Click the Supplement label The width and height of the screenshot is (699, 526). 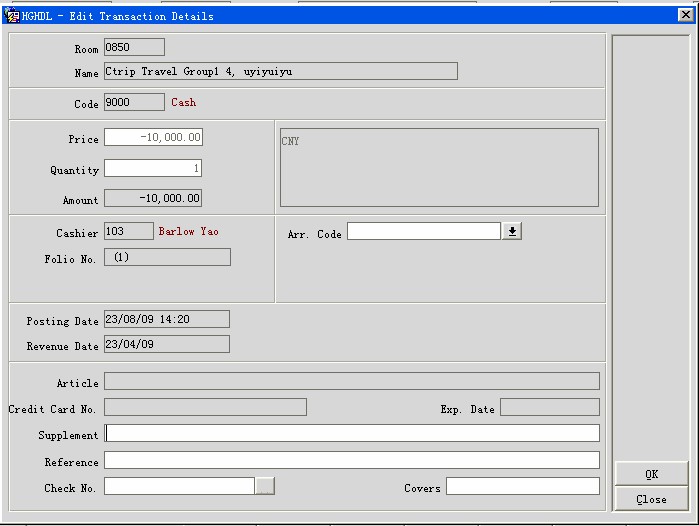68,436
